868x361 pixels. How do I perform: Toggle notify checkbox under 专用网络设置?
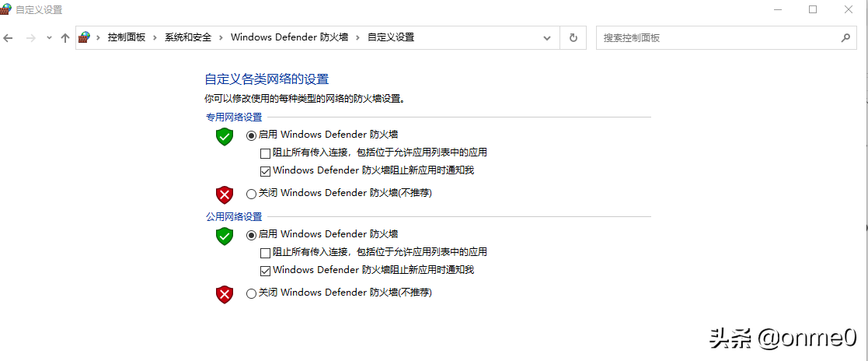point(265,171)
